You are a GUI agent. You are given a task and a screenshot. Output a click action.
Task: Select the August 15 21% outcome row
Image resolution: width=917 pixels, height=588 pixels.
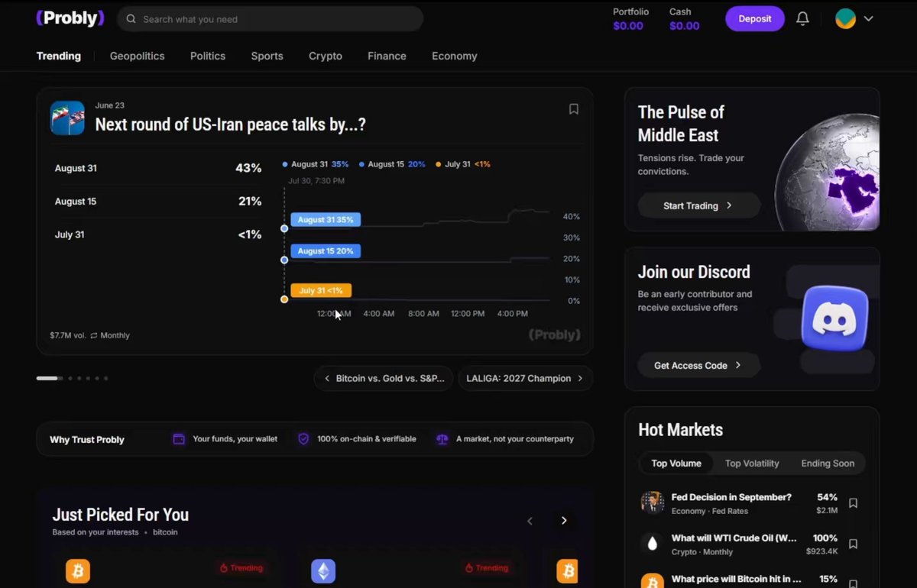[x=158, y=202]
